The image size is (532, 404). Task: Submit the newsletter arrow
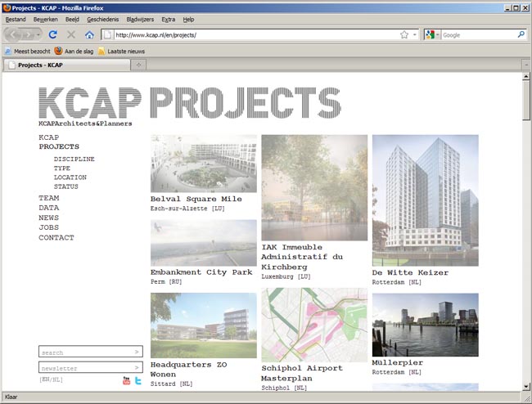tap(137, 367)
